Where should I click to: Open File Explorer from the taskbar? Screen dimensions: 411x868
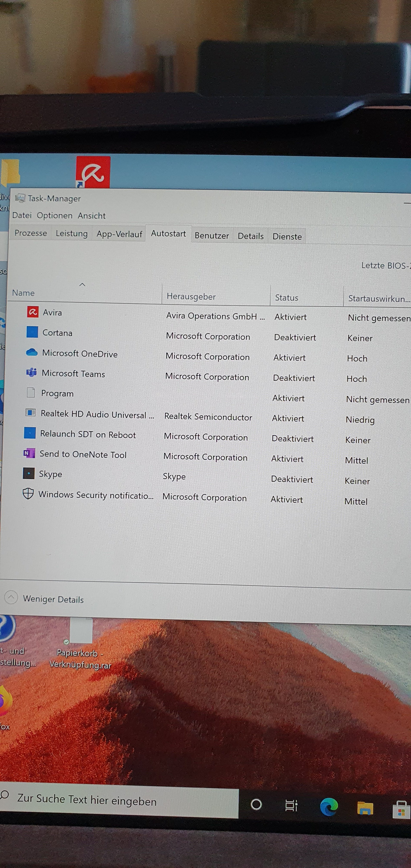pyautogui.click(x=365, y=808)
